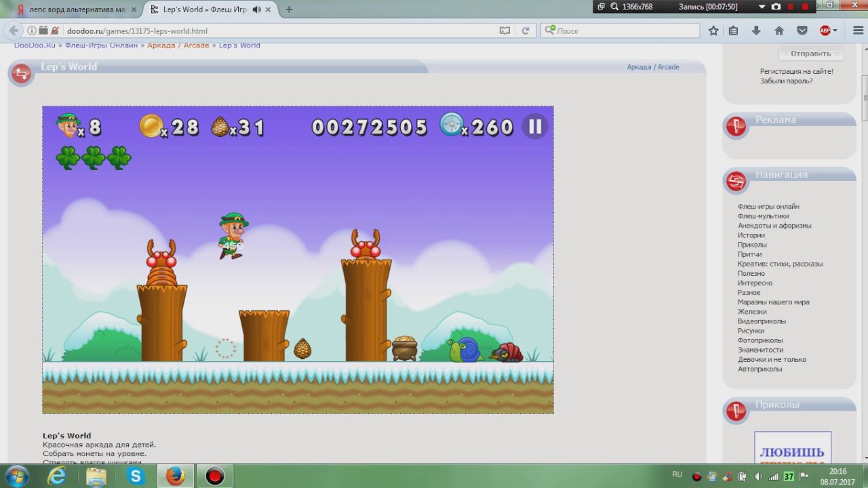The image size is (868, 488).
Task: Open the Firefox downloads arrow
Action: coord(756,30)
